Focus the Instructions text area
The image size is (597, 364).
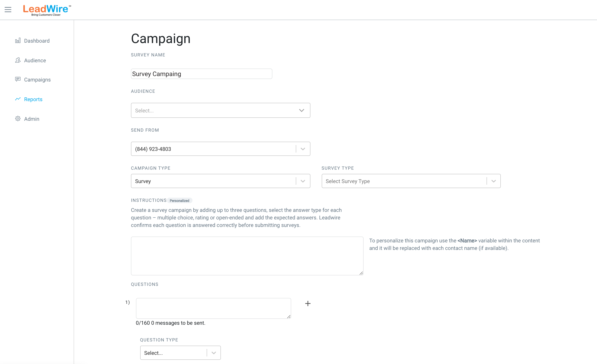click(247, 256)
